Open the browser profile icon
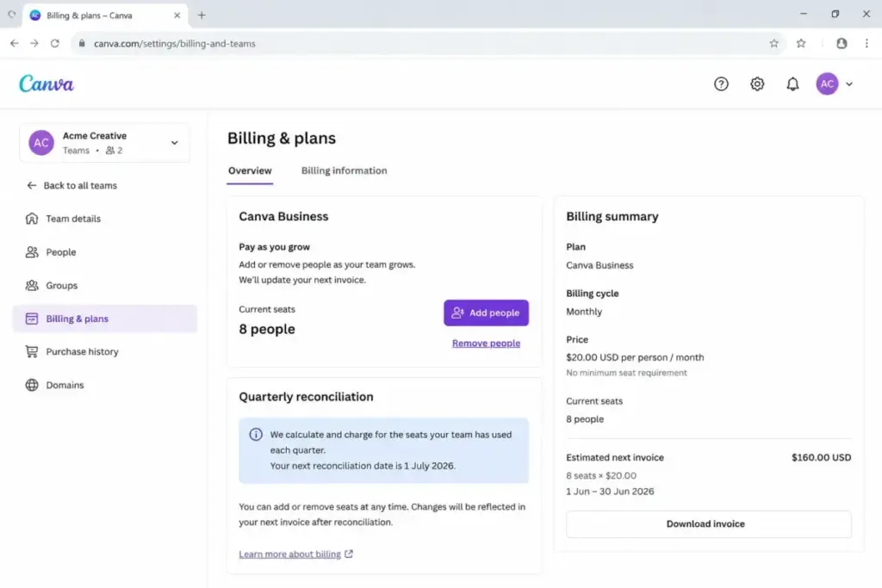 [x=842, y=43]
